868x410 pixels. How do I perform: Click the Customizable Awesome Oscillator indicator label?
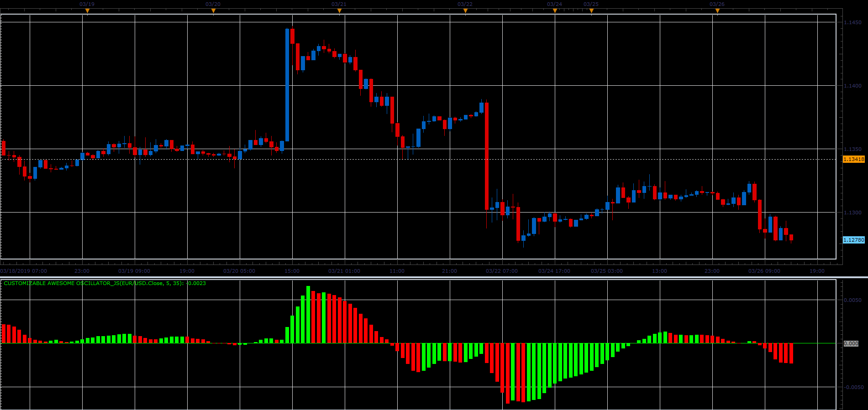[x=105, y=283]
